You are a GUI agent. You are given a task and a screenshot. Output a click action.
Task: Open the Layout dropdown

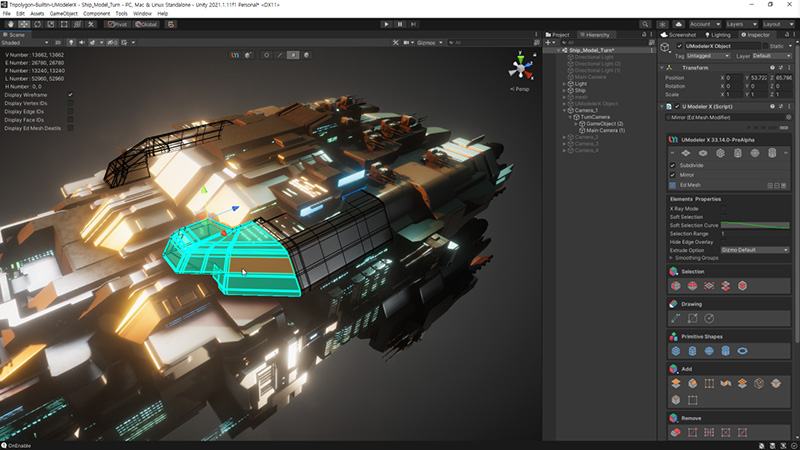point(778,24)
